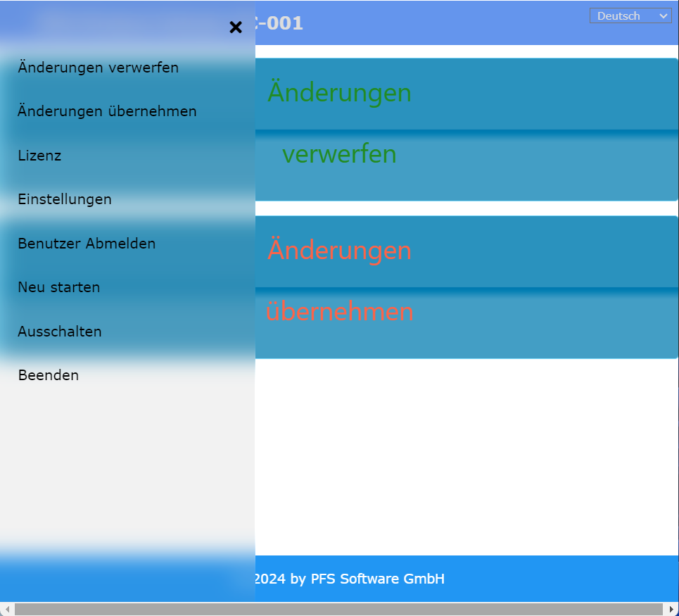The height and width of the screenshot is (616, 679).
Task: Close the side menu with the X icon
Action: [x=236, y=27]
